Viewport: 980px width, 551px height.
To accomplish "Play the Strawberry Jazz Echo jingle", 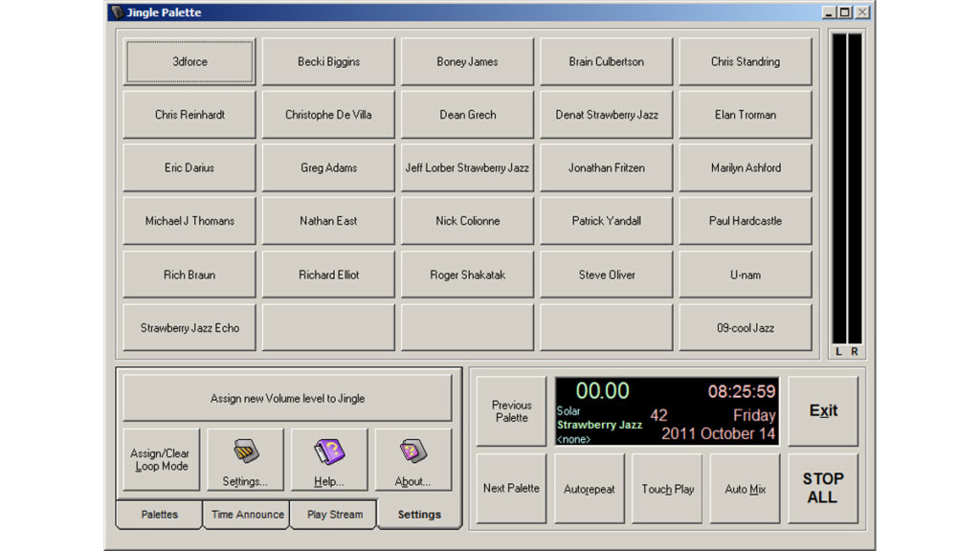I will tap(189, 327).
